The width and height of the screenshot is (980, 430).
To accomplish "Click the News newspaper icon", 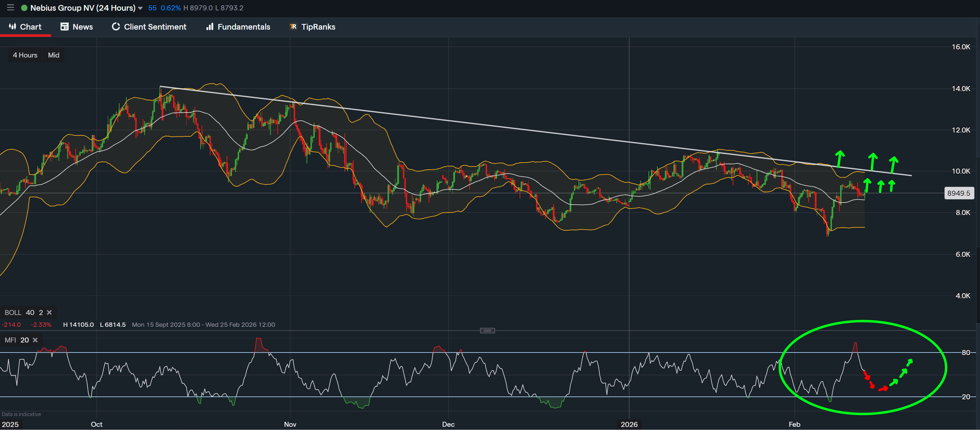I will (x=64, y=26).
